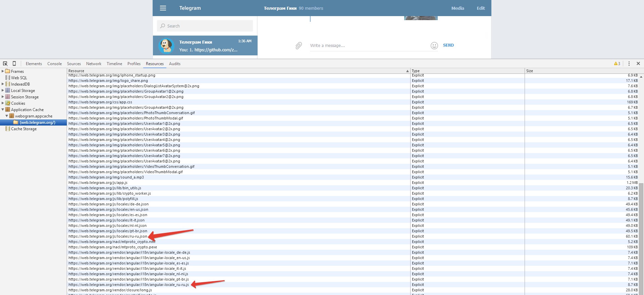This screenshot has width=644, height=295.
Task: Click the Телеграм Гики group title
Action: 280,8
